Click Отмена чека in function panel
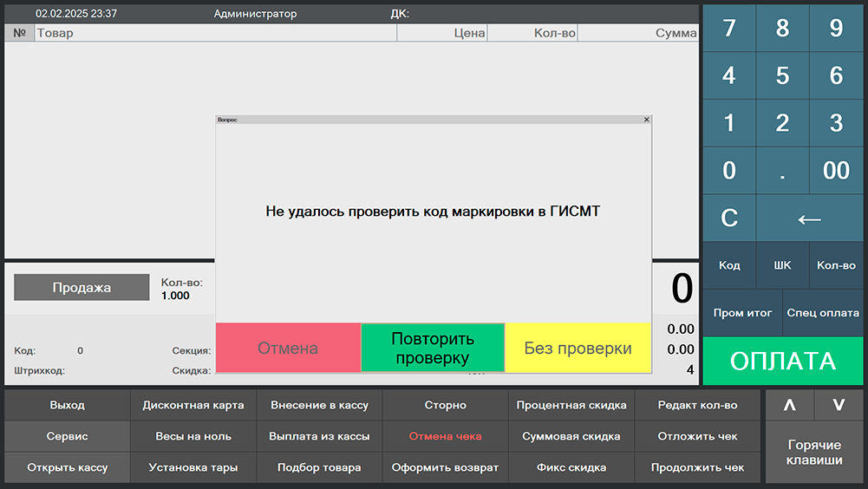 pyautogui.click(x=445, y=436)
